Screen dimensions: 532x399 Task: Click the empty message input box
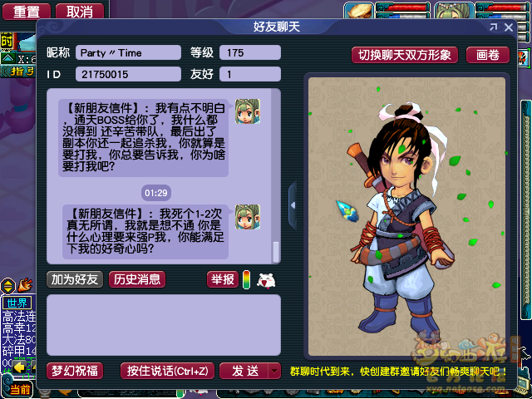point(164,325)
